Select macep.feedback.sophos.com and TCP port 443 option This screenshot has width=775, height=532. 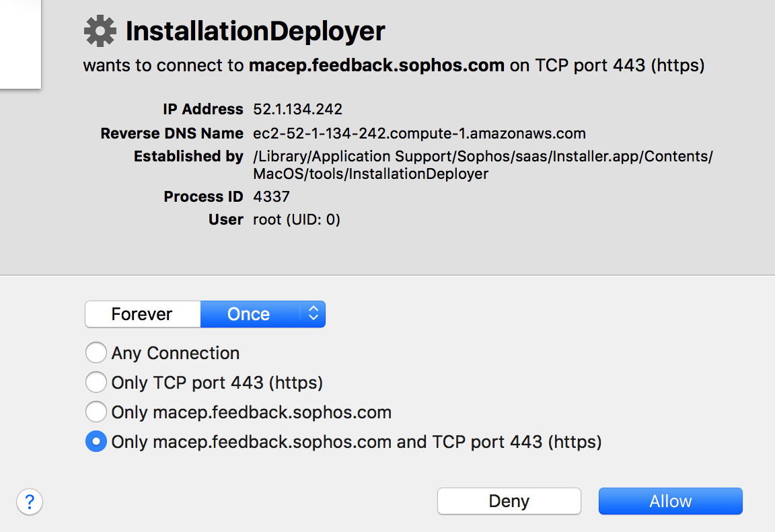[96, 442]
